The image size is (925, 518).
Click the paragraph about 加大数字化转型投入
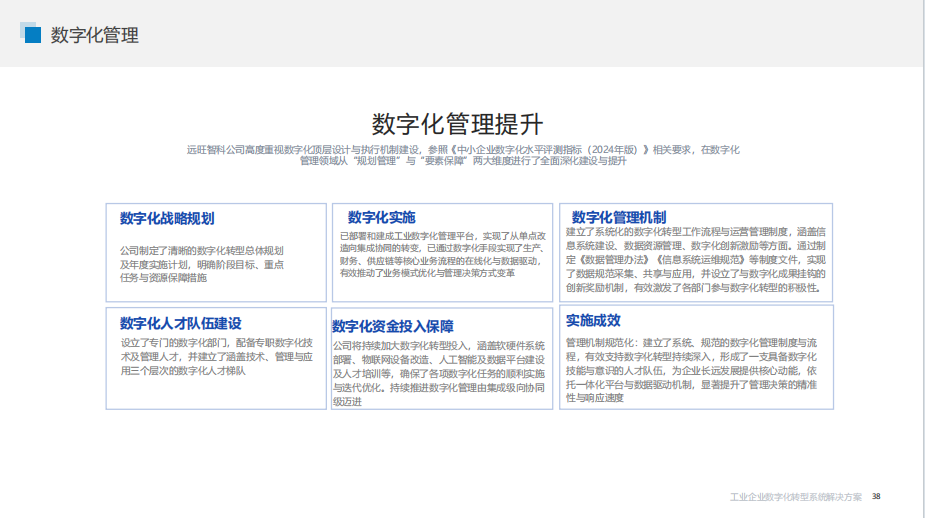(x=438, y=373)
